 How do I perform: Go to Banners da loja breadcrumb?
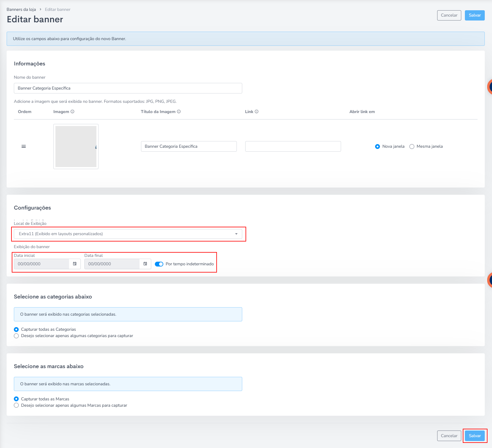(x=21, y=9)
